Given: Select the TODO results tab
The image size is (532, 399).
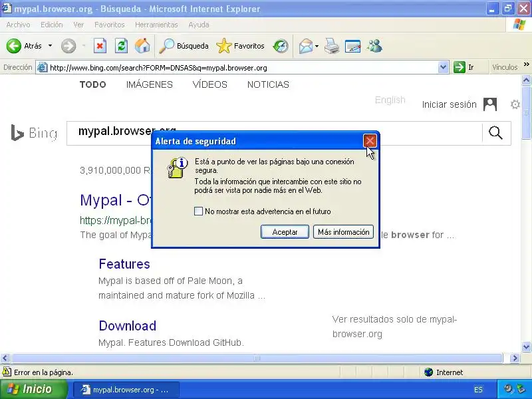Looking at the screenshot, I should click(92, 84).
